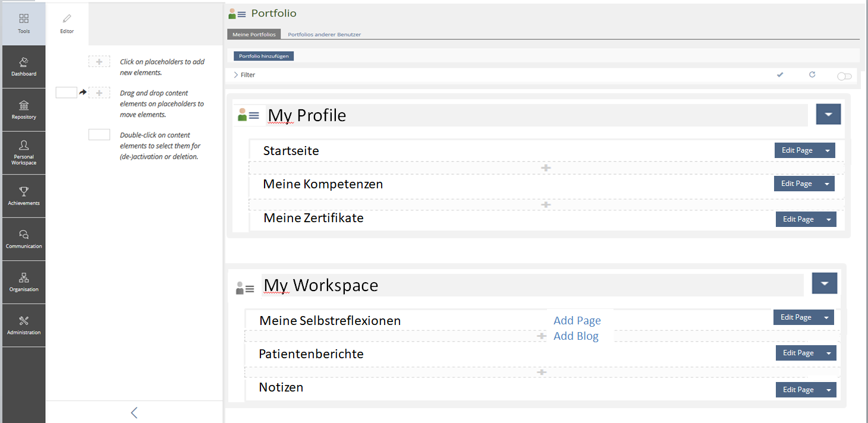Click the checkmark icon in filter bar
Screen dimensions: 868x423
pyautogui.click(x=780, y=75)
